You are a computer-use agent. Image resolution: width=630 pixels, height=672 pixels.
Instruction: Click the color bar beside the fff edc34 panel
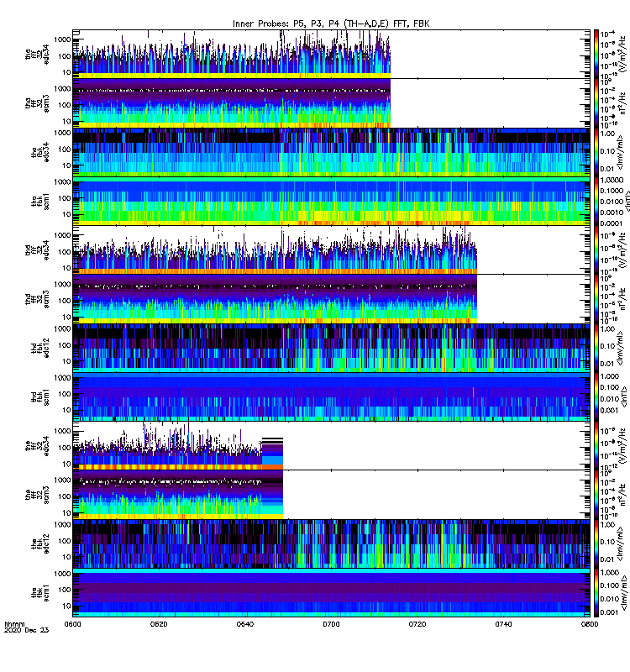click(596, 446)
